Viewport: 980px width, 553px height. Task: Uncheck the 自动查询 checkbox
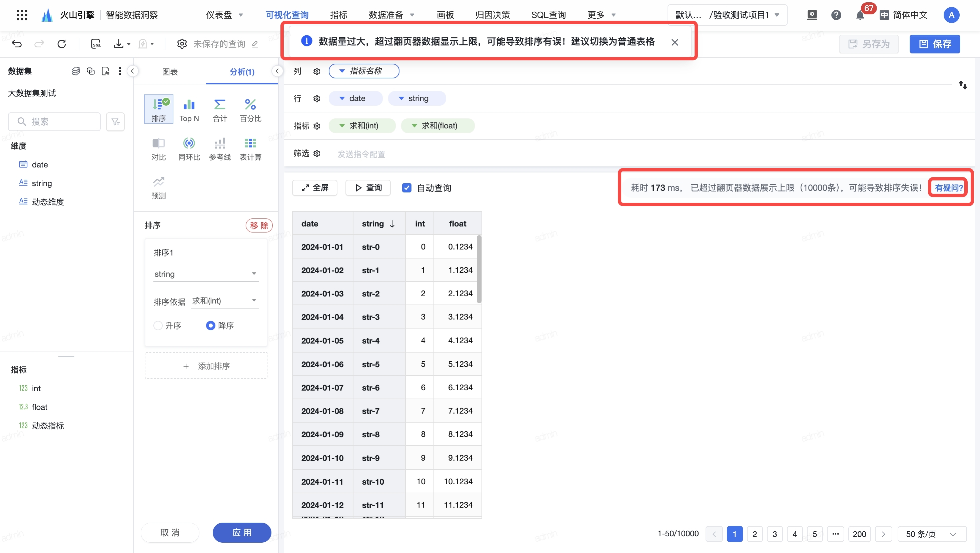point(407,188)
